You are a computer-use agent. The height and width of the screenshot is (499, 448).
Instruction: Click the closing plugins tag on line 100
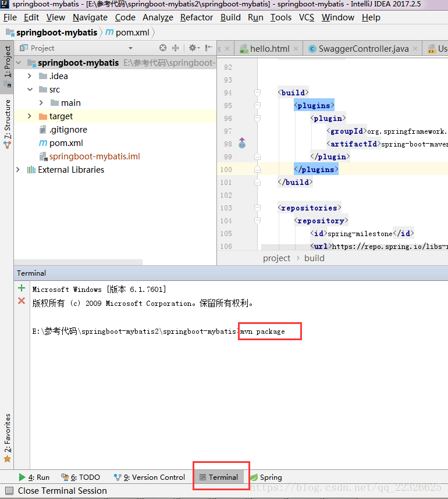316,169
